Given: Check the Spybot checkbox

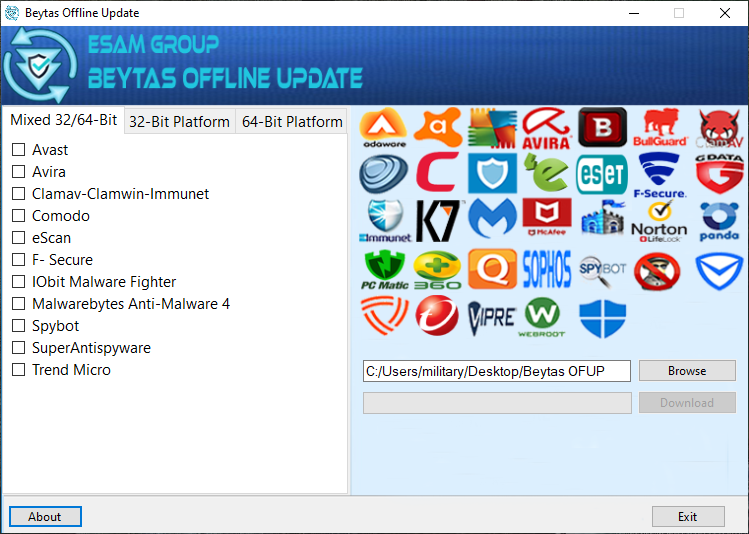Looking at the screenshot, I should click(x=19, y=325).
